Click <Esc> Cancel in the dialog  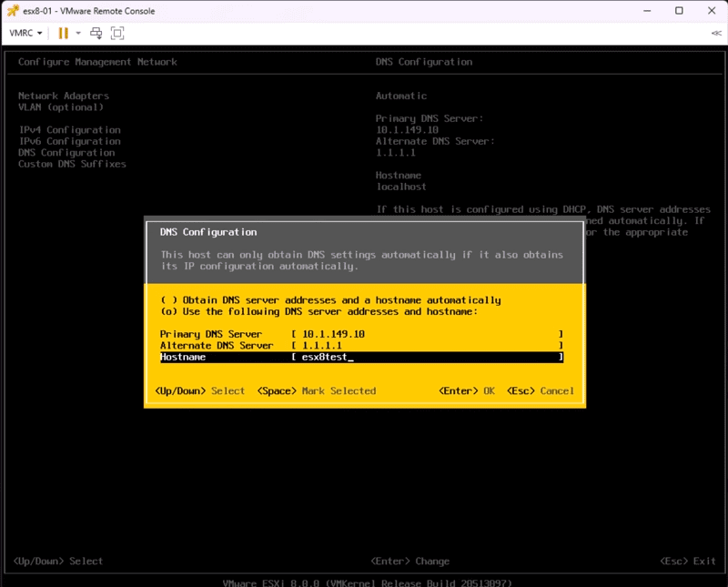point(541,391)
